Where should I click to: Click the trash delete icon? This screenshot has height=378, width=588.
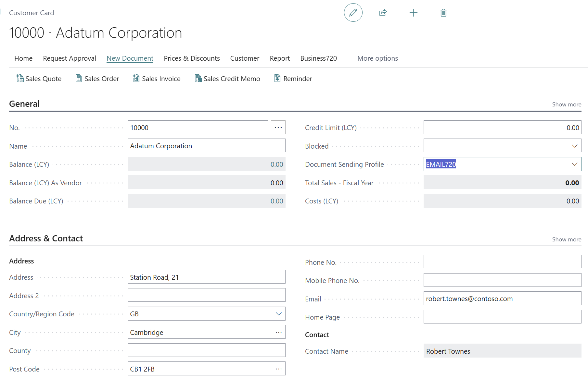click(443, 13)
